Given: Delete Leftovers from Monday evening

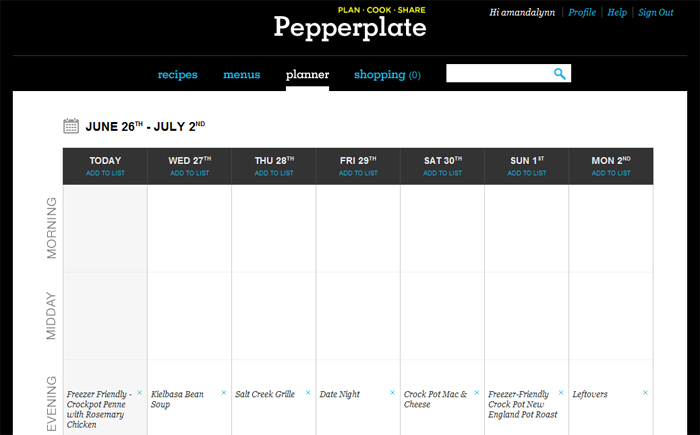Looking at the screenshot, I should (x=645, y=392).
